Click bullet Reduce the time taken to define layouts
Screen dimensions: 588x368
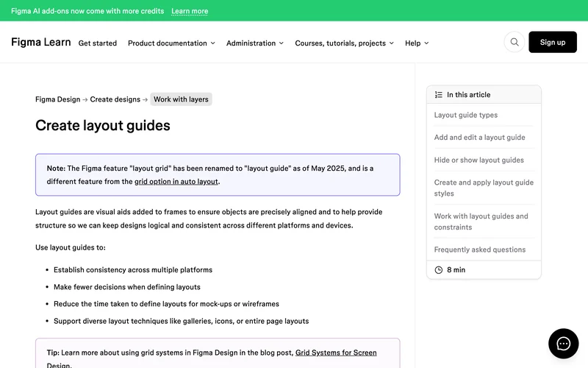[x=166, y=304]
